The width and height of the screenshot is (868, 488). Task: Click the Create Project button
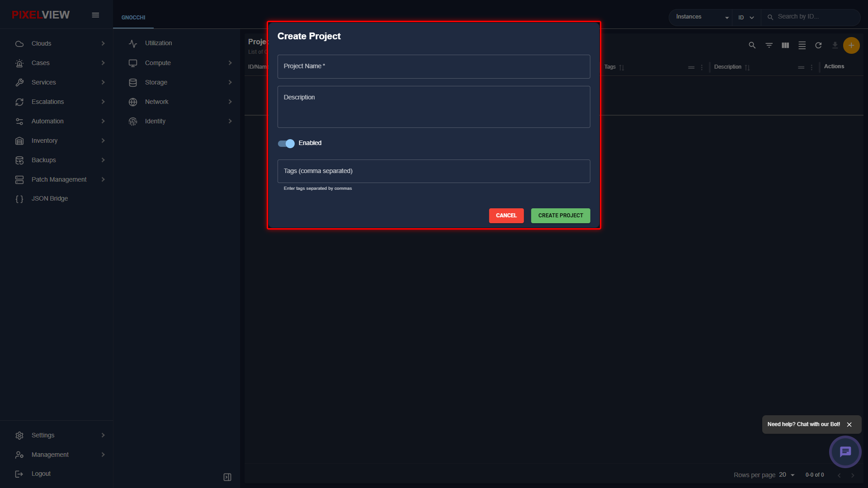561,216
